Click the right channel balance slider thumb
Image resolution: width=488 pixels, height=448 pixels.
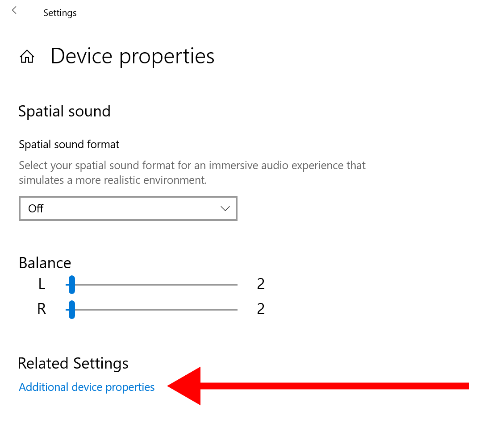(71, 309)
